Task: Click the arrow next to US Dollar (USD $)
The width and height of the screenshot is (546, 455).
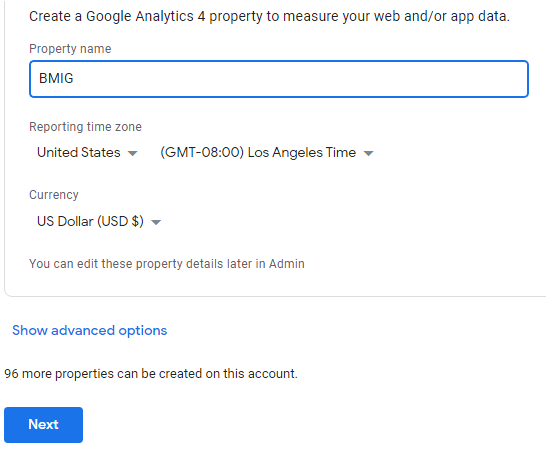Action: (156, 222)
